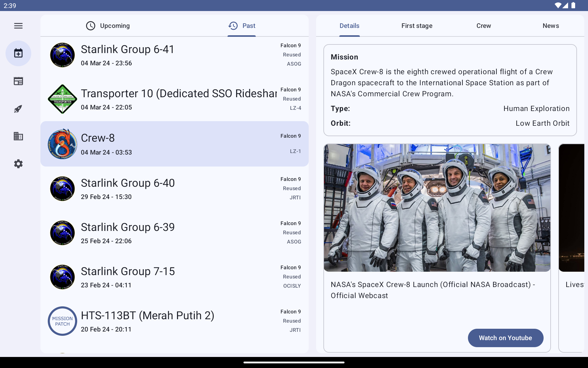
Task: Check the cellular signal status icon
Action: tap(565, 5)
